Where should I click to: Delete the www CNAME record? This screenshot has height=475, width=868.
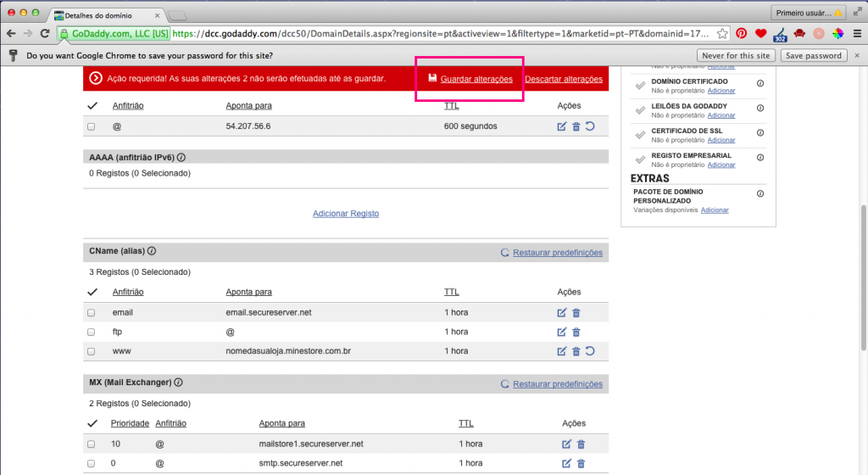pos(576,351)
